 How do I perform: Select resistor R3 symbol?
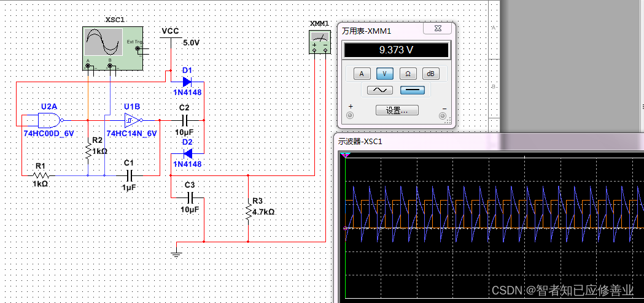pos(248,213)
